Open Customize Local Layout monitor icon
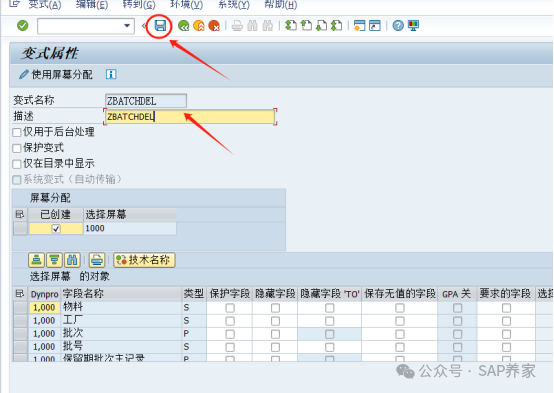The height and width of the screenshot is (393, 554). coord(413,25)
